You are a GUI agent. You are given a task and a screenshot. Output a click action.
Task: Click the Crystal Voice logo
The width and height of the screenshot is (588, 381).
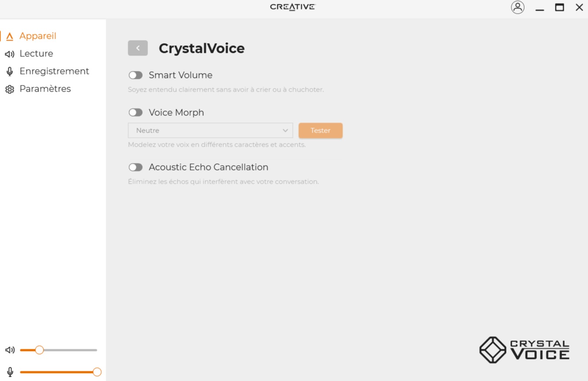pos(524,350)
